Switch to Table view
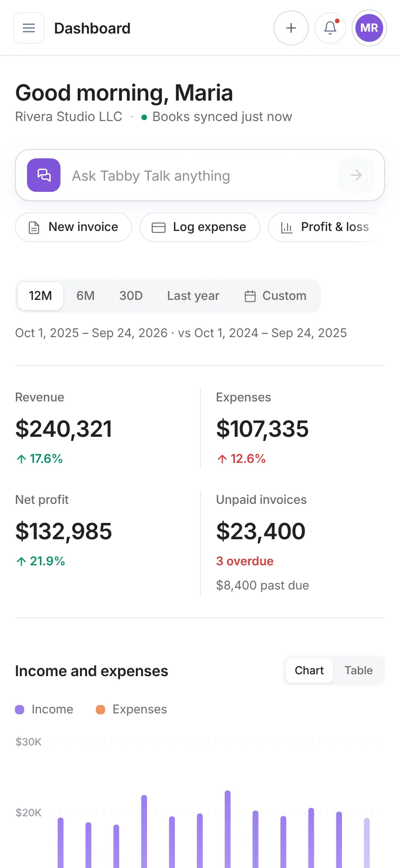 click(x=359, y=671)
